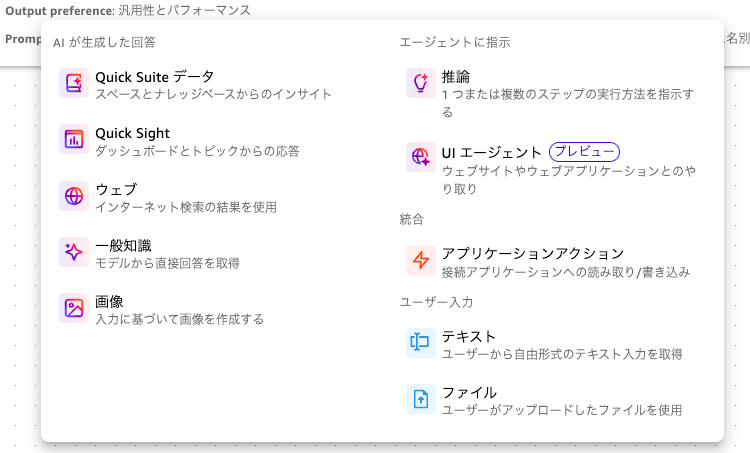The width and height of the screenshot is (750, 453).
Task: Click the ウェブ globe icon
Action: click(x=74, y=196)
